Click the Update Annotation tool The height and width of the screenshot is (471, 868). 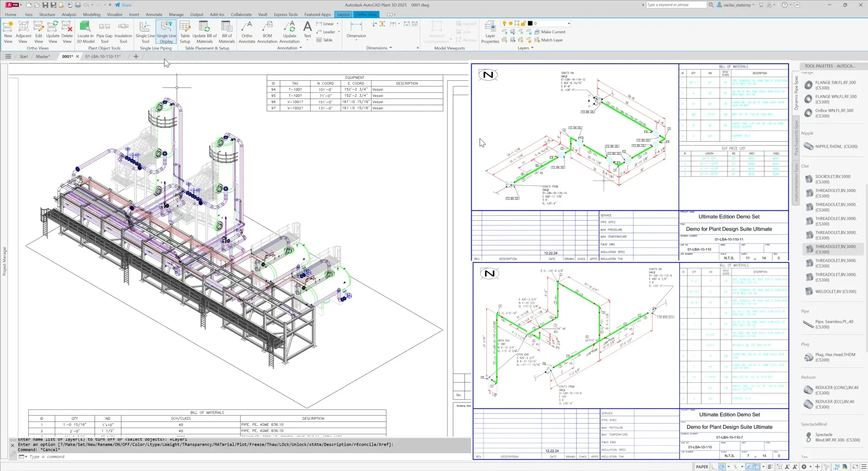(289, 32)
